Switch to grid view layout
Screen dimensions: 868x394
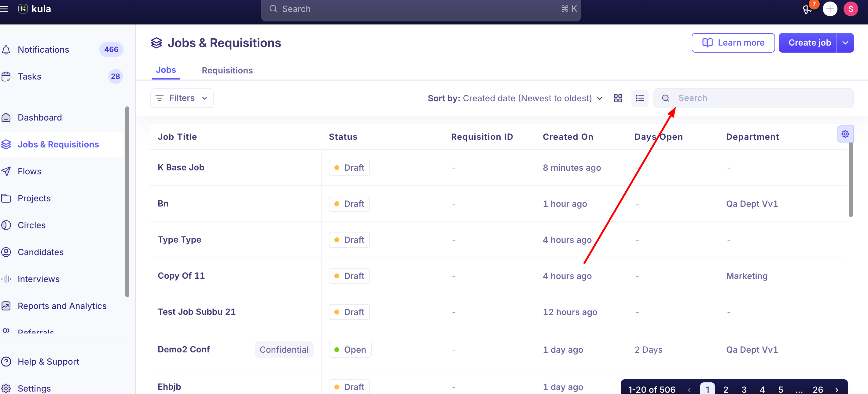(618, 98)
